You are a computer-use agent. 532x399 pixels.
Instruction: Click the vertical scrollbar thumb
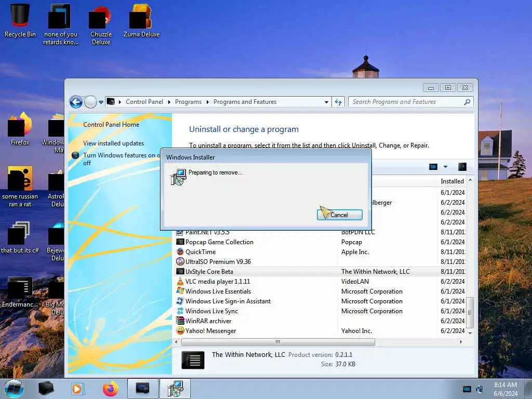pyautogui.click(x=470, y=312)
